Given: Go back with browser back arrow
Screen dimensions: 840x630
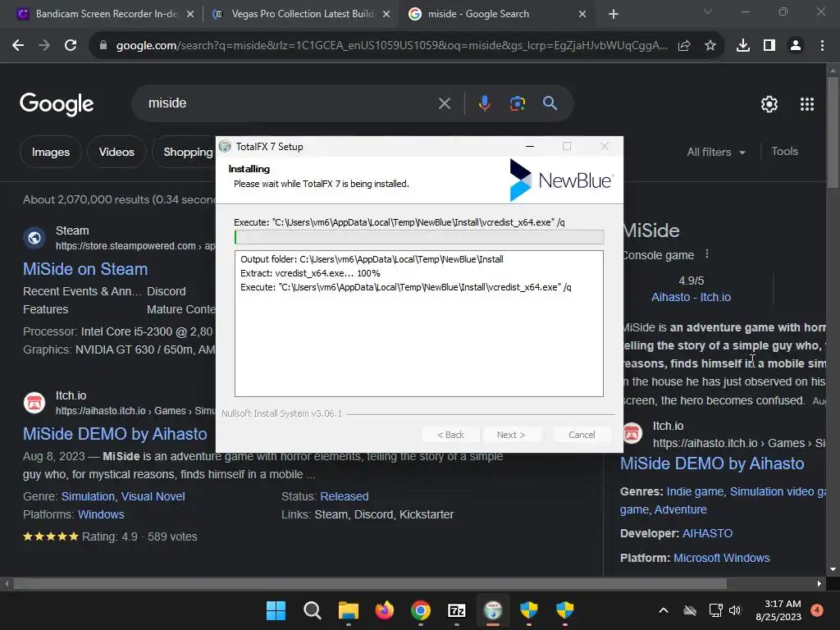Looking at the screenshot, I should click(18, 46).
